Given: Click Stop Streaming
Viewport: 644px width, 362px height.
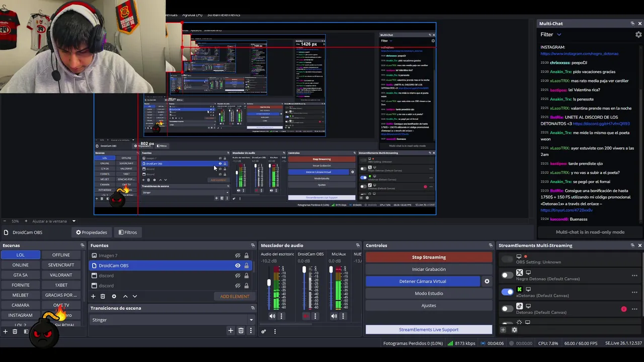Looking at the screenshot, I should coord(429,257).
